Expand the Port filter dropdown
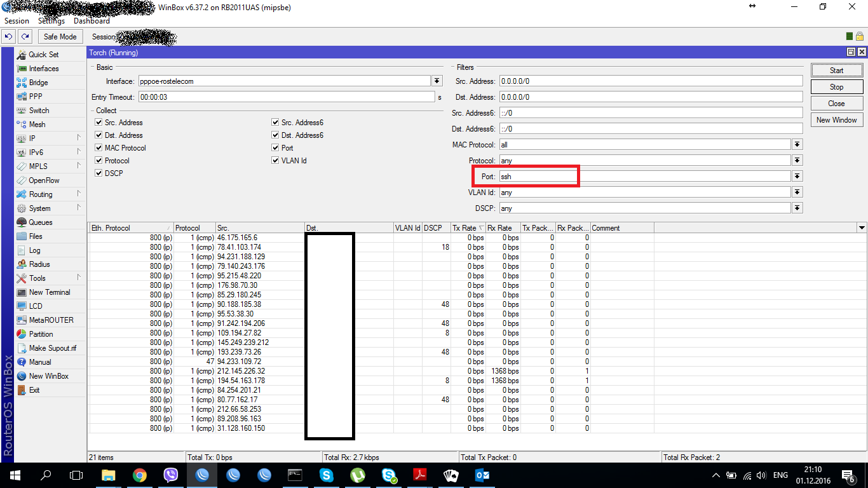This screenshot has height=488, width=868. (x=797, y=176)
